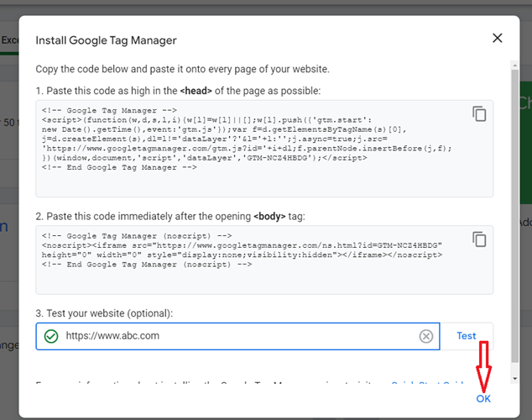Copy the body noscript code snippet
The image size is (532, 420).
[x=479, y=239]
